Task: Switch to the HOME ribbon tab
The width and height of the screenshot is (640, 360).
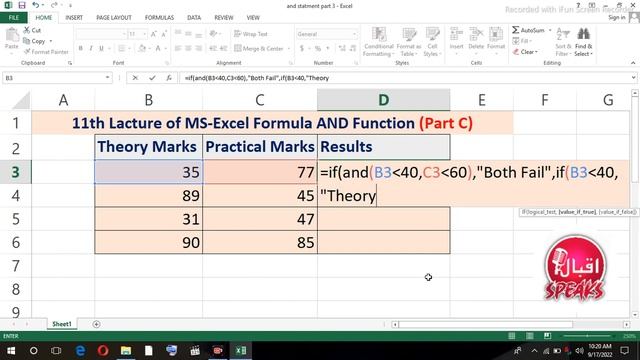Action: [x=43, y=18]
